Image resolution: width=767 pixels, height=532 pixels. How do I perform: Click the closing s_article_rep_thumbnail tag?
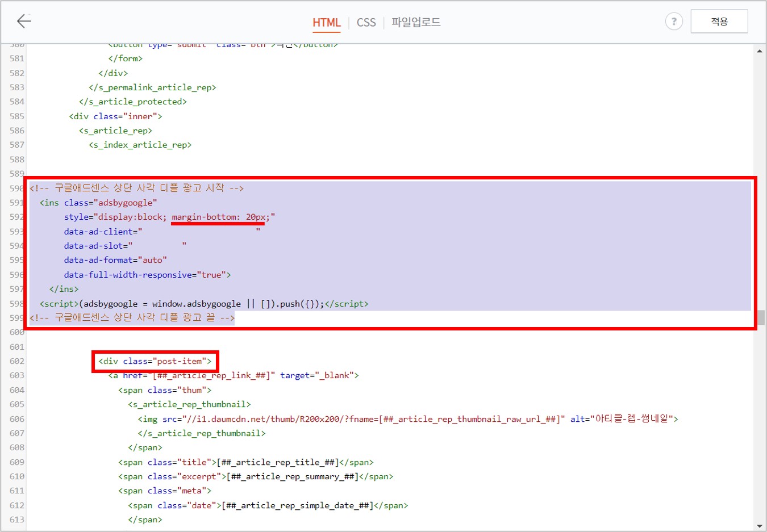(202, 433)
